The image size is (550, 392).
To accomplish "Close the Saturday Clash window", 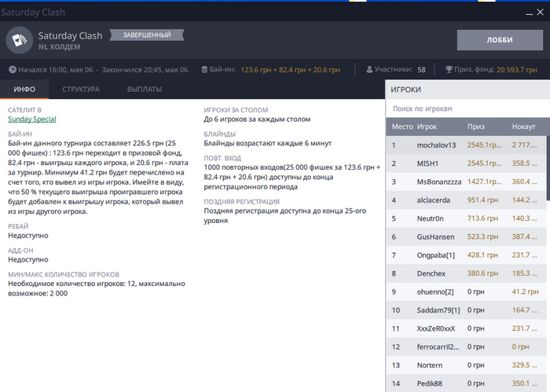I will coord(541,13).
